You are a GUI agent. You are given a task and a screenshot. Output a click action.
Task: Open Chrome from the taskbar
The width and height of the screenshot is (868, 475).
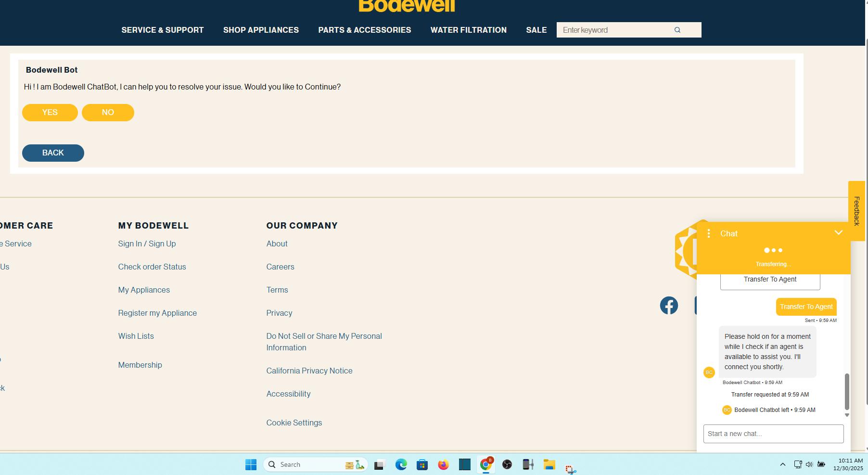click(x=485, y=464)
